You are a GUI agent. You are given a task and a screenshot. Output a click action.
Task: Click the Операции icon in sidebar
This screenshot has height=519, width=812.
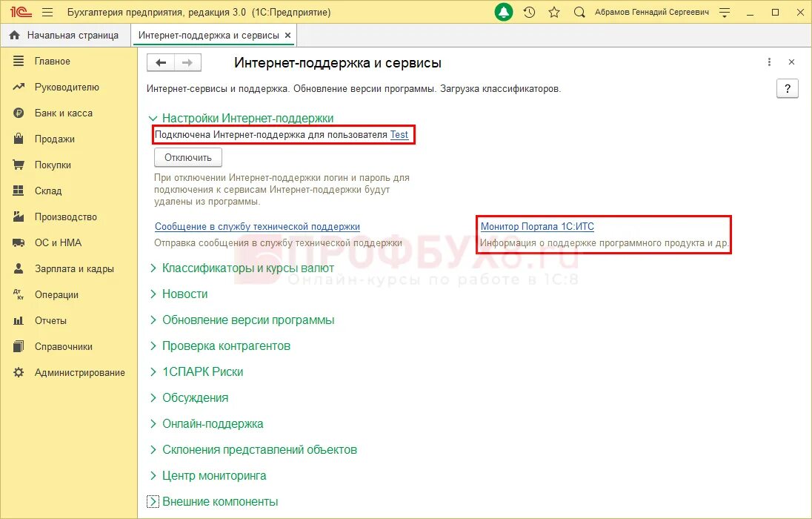[x=19, y=294]
